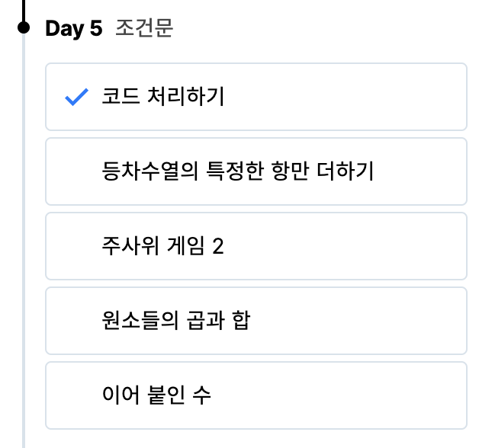This screenshot has width=479, height=448.
Task: Open the 이어 붙인 수 problem card
Action: point(343,395)
